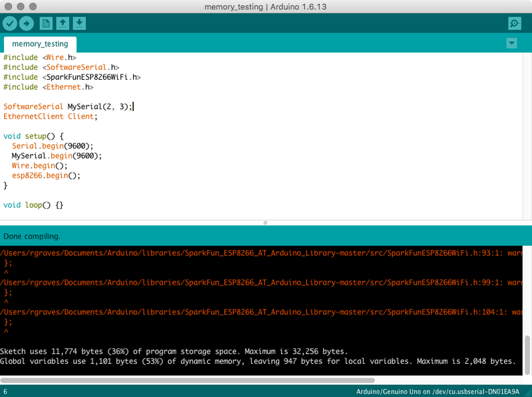Click the editor-console splitter handle
Screen dimensions: 532x397
tap(266, 222)
